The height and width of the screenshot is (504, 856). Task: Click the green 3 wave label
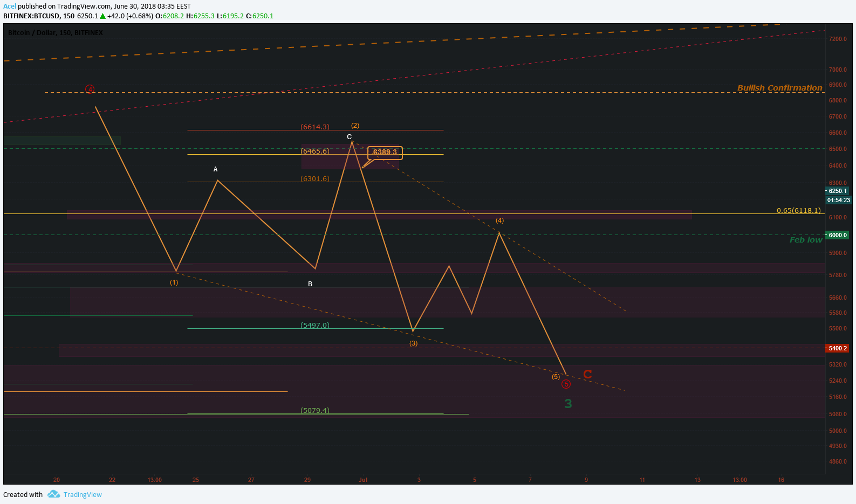[x=568, y=404]
